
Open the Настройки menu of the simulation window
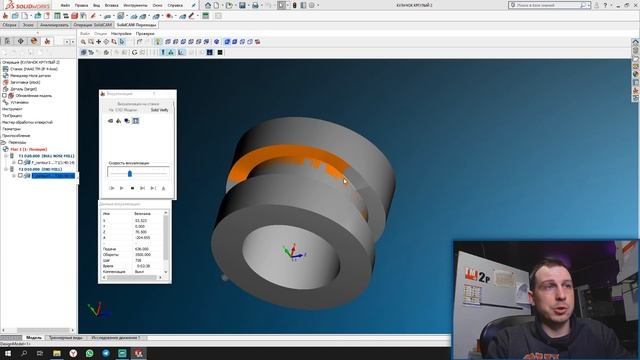[121, 33]
